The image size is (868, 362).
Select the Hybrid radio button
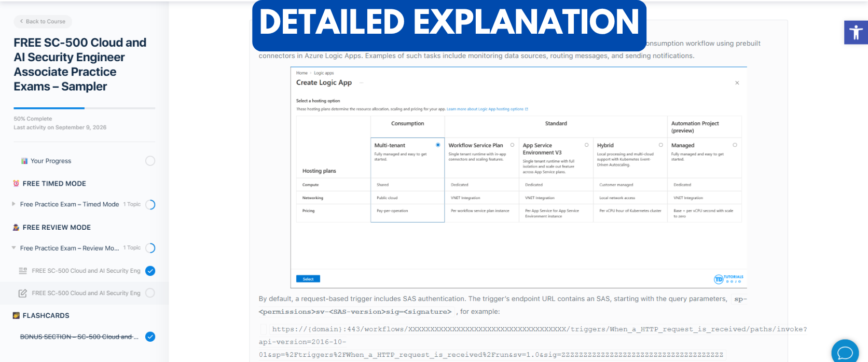(660, 145)
